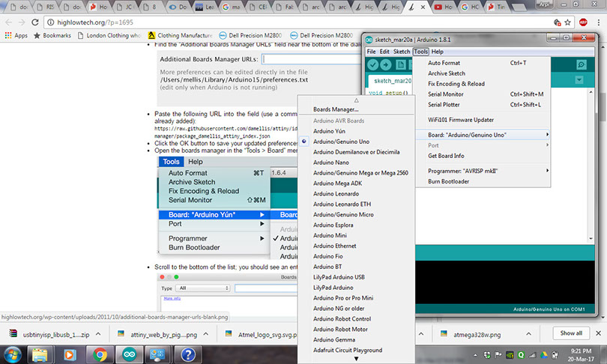The image size is (607, 364).
Task: Click the Arduino Verify checkmark icon
Action: point(372,64)
